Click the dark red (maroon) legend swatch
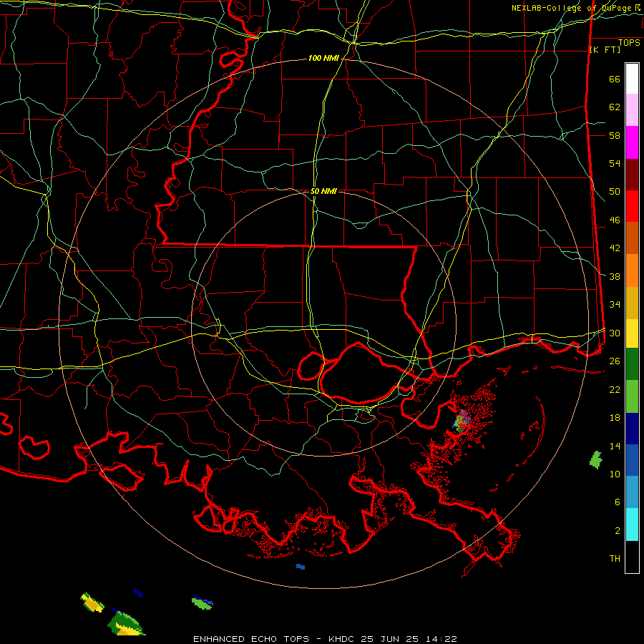 pyautogui.click(x=632, y=175)
